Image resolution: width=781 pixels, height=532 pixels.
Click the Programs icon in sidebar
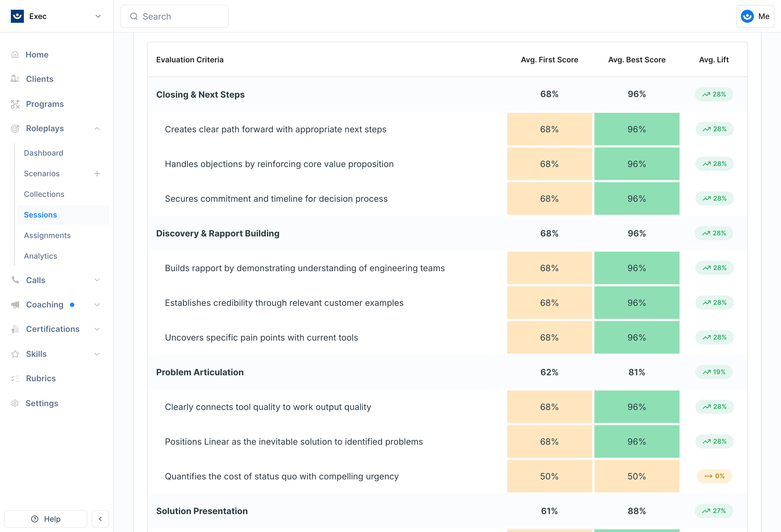click(15, 104)
